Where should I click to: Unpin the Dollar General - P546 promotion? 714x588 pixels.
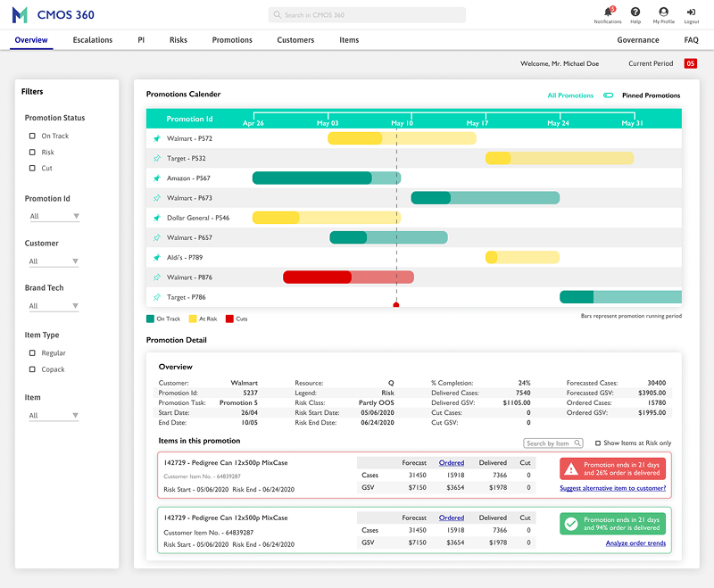(157, 218)
